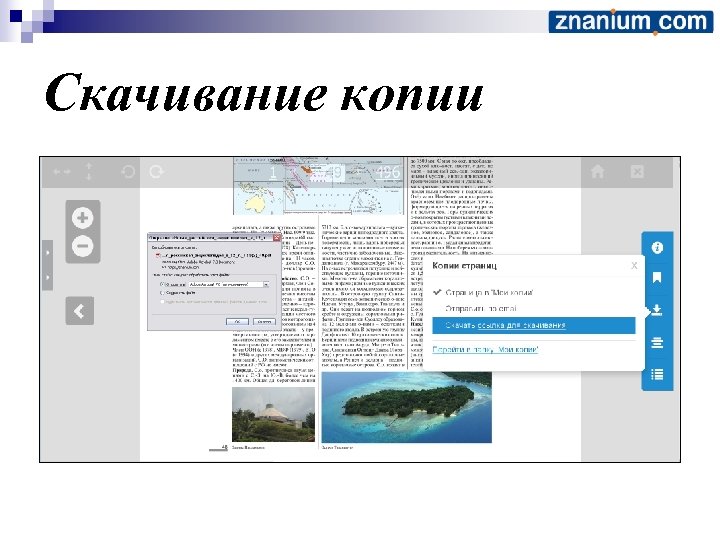Click the fit-to-height vertical arrows icon
The width and height of the screenshot is (720, 540).
pos(89,171)
